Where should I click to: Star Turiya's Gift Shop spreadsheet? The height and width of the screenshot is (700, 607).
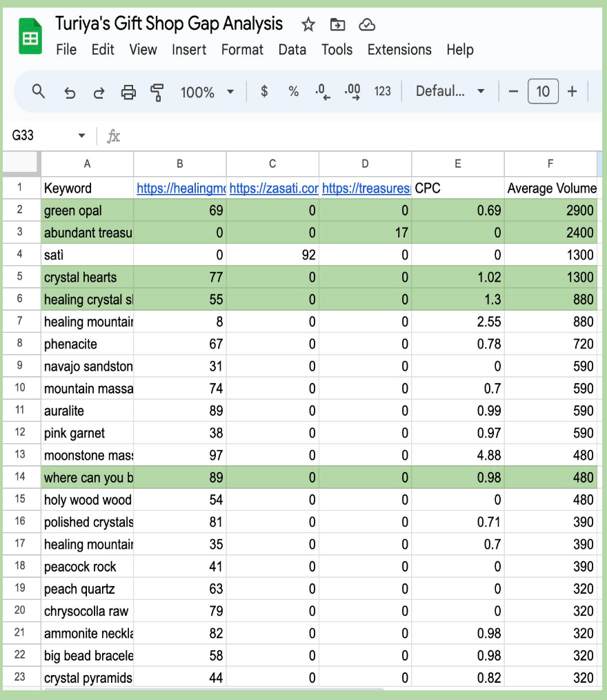point(308,23)
